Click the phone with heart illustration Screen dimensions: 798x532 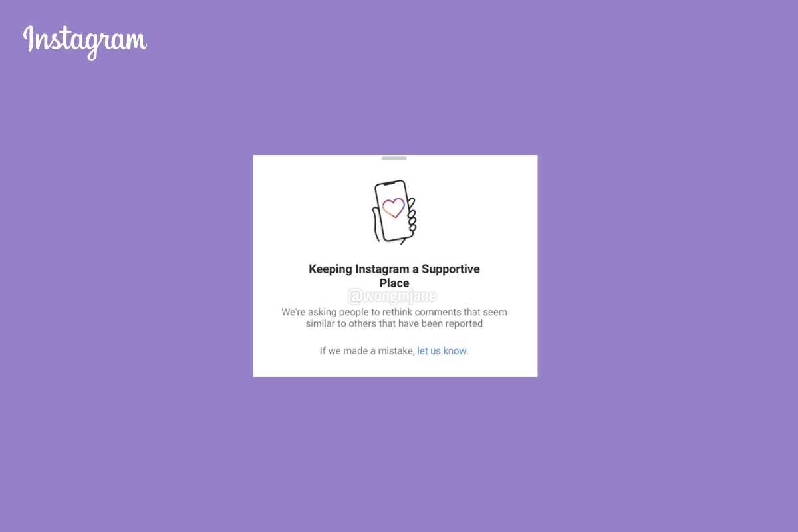pos(394,211)
